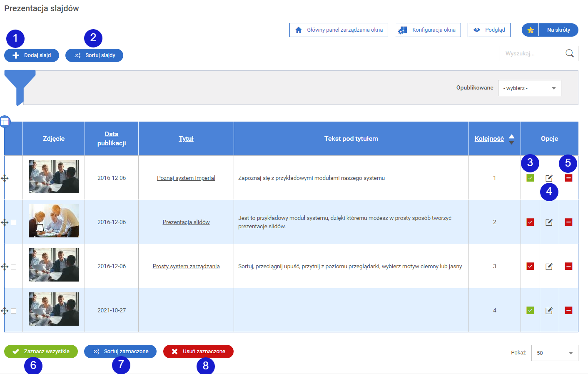Click red delete icon for Poznaj system Imperial
The height and width of the screenshot is (374, 588).
click(x=568, y=178)
